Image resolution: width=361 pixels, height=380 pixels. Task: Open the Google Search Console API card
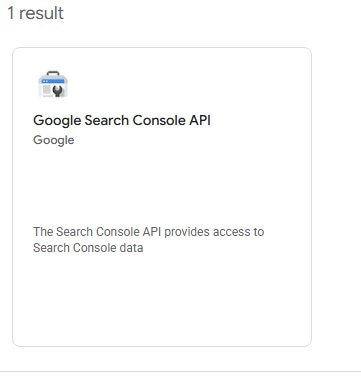[x=162, y=197]
